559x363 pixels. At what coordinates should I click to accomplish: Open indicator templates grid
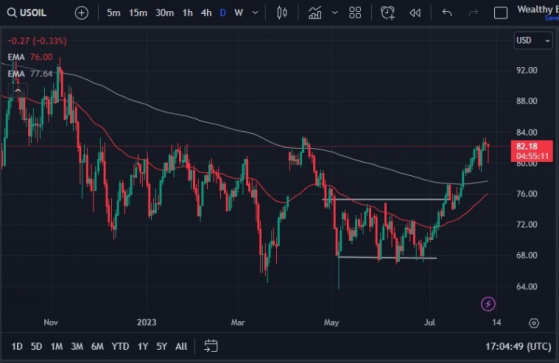pyautogui.click(x=355, y=13)
